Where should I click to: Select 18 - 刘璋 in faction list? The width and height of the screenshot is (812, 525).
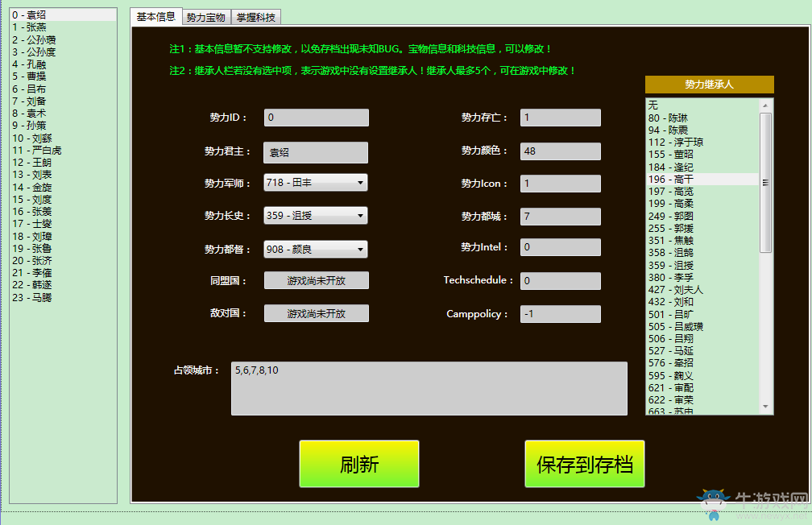point(63,237)
